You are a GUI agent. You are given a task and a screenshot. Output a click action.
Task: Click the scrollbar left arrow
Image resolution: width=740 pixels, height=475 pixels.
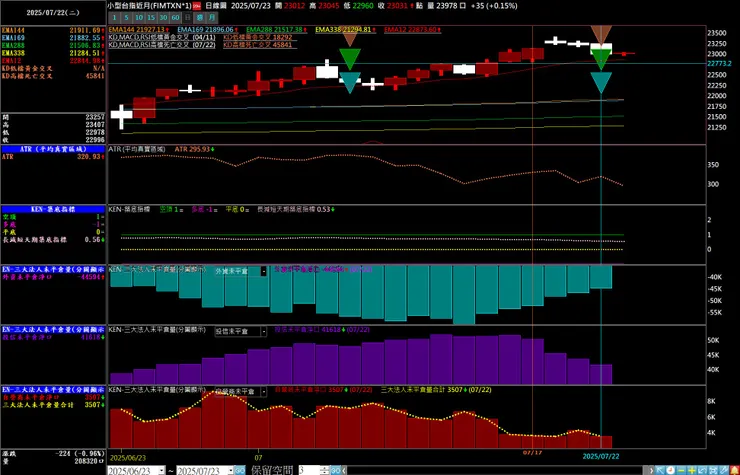(344, 470)
